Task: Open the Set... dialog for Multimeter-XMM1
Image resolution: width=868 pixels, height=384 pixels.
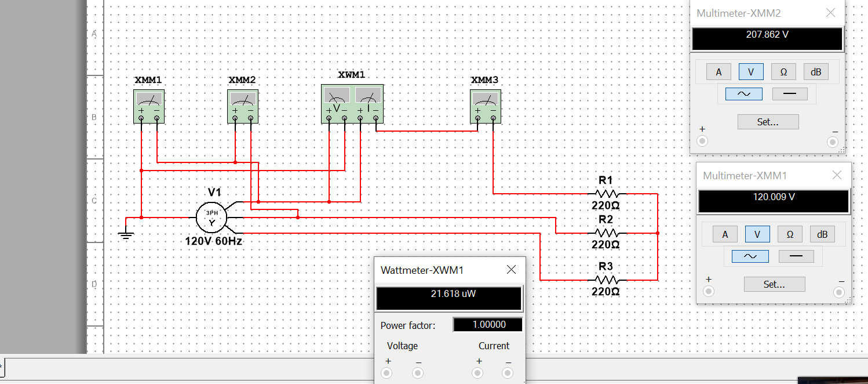Action: (x=774, y=284)
